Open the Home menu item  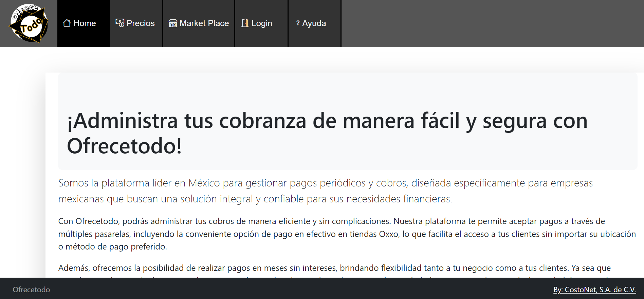tap(85, 23)
